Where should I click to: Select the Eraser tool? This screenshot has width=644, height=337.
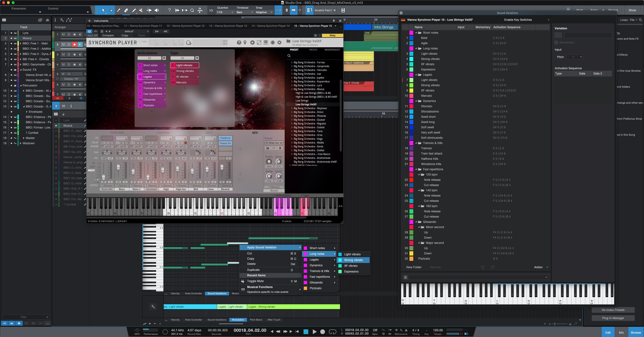click(x=126, y=10)
